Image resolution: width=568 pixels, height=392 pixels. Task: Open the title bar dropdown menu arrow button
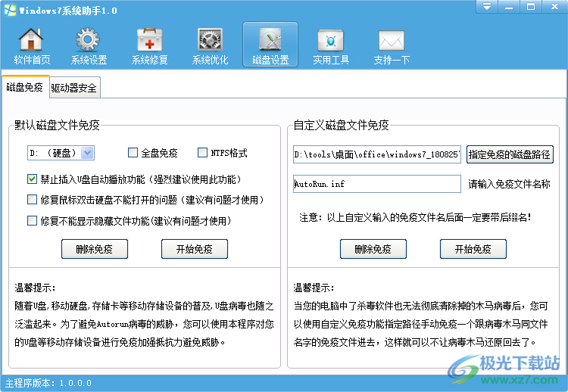pyautogui.click(x=487, y=6)
